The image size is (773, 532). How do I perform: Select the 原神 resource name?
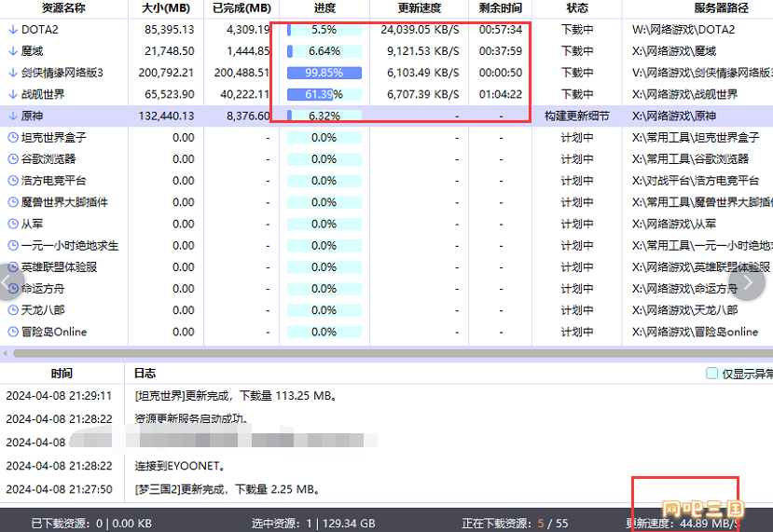32,116
